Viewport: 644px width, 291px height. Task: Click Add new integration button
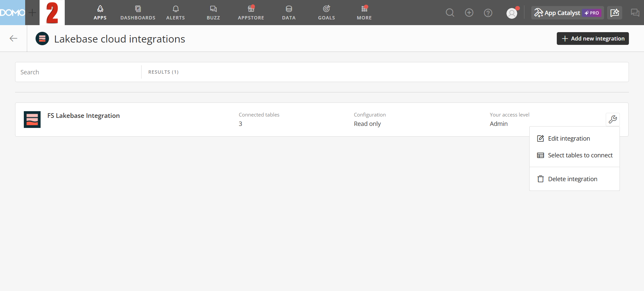[x=593, y=39]
